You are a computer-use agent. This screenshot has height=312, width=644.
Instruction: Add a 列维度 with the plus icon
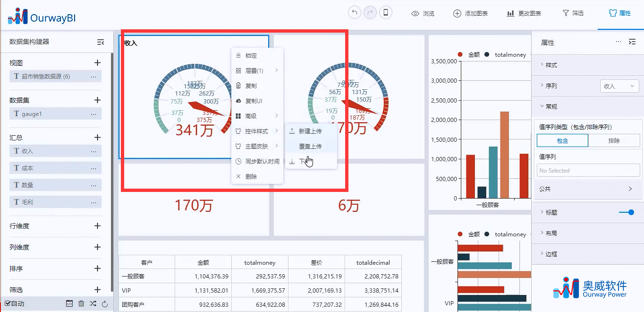97,247
